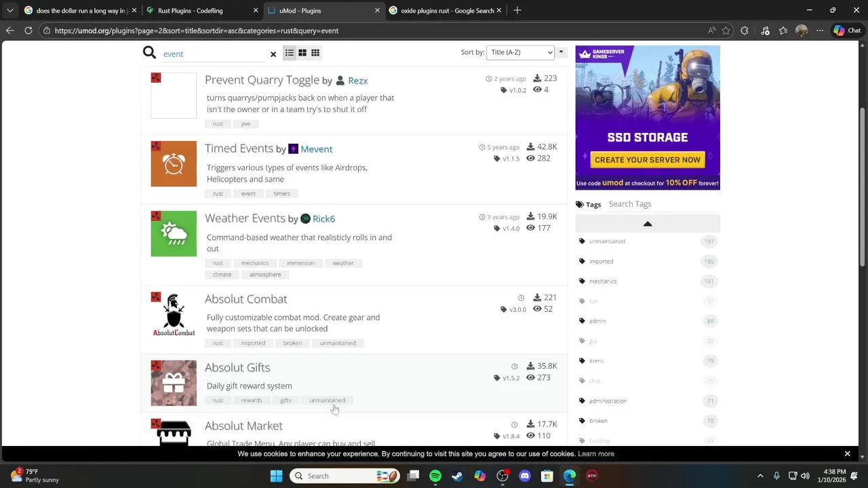Dismiss the cookie notice with the X
Viewport: 868px width, 488px height.
(x=847, y=453)
